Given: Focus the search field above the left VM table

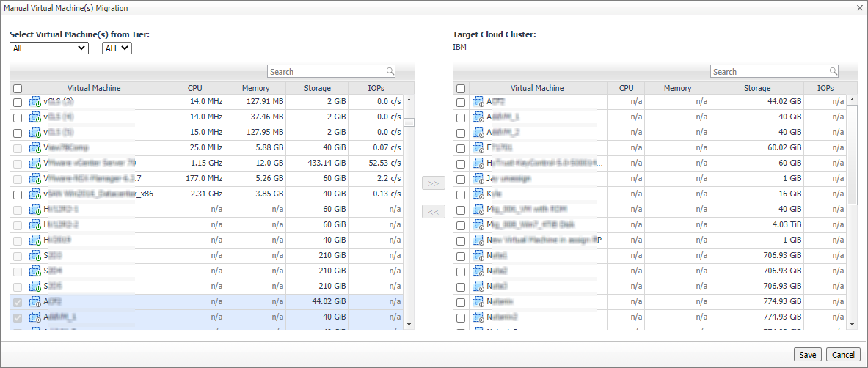Looking at the screenshot, I should click(x=326, y=72).
